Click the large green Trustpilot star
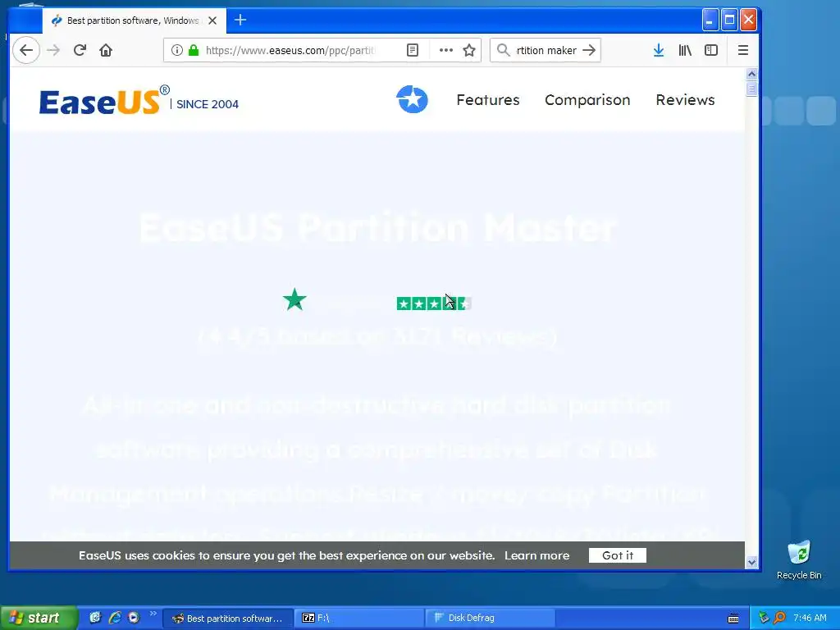The image size is (840, 630). click(294, 299)
